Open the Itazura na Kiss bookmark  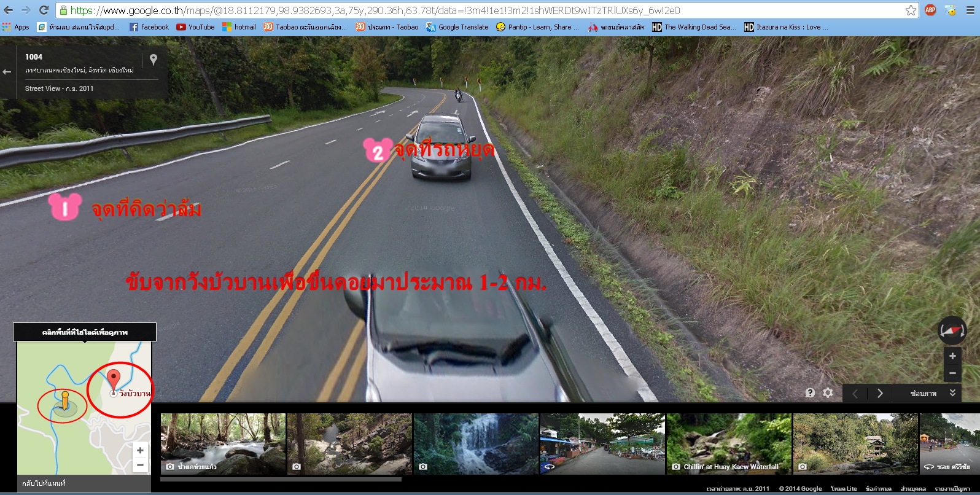(786, 27)
